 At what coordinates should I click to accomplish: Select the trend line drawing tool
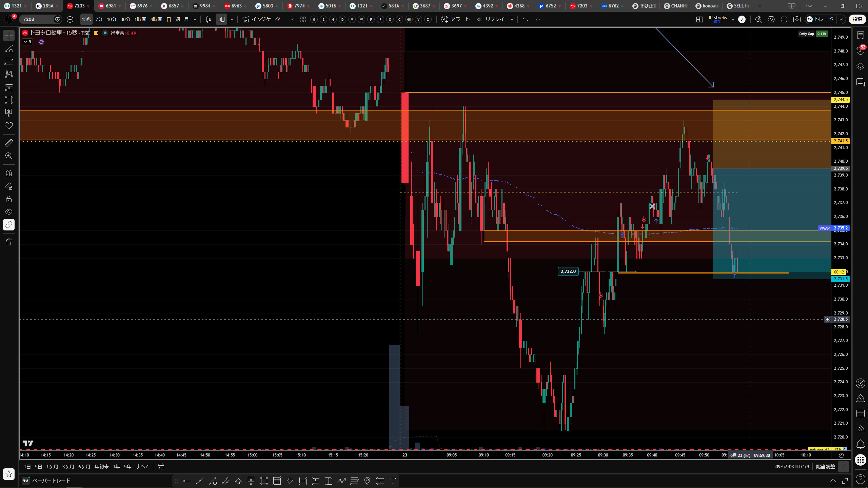click(x=9, y=48)
